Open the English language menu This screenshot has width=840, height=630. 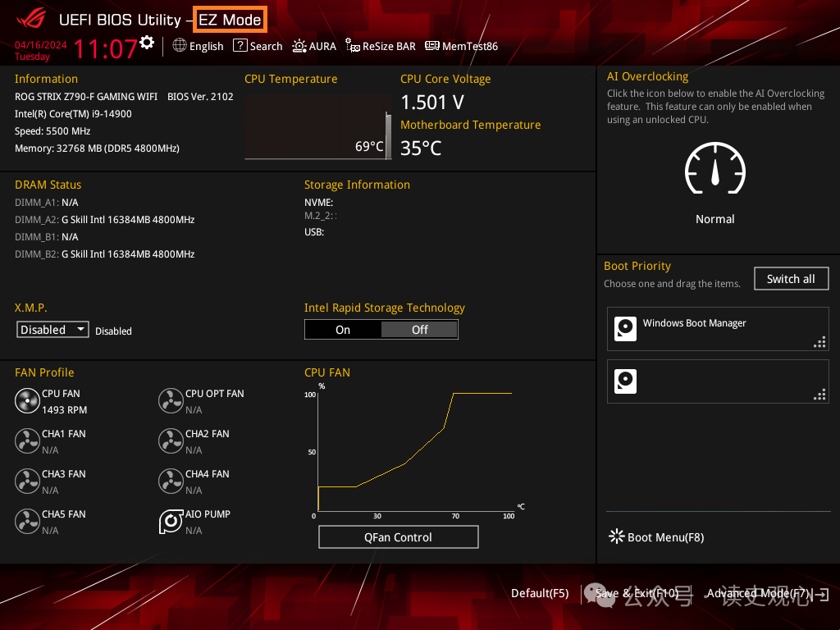pyautogui.click(x=206, y=46)
